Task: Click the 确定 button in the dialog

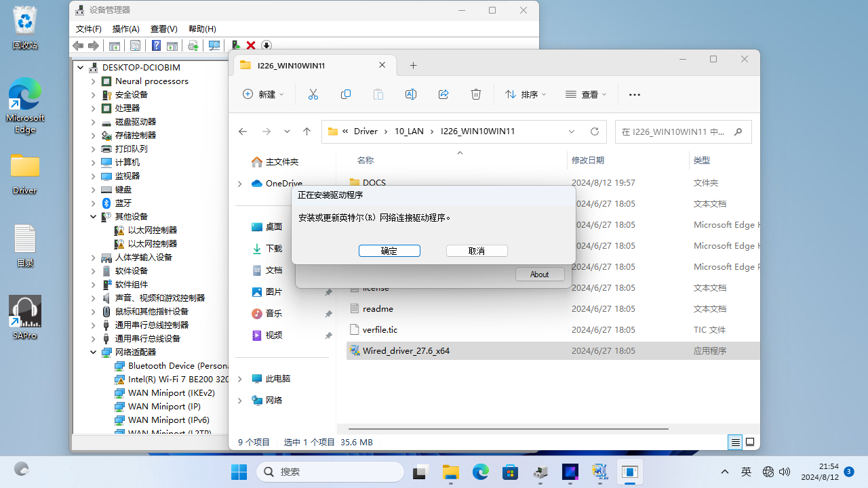Action: coord(389,251)
